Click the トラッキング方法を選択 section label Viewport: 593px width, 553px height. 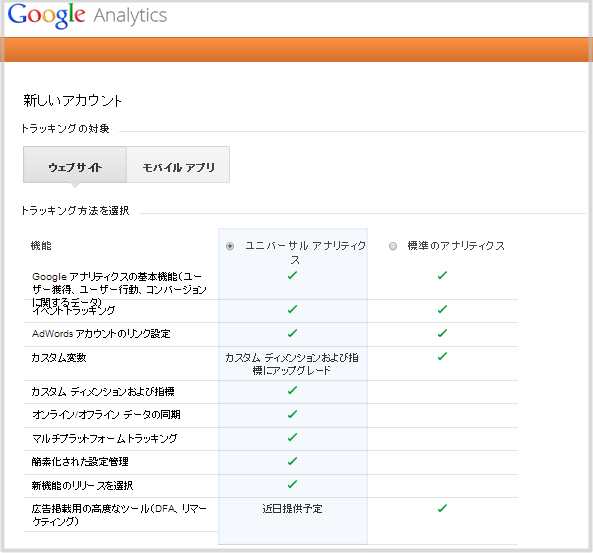(75, 210)
